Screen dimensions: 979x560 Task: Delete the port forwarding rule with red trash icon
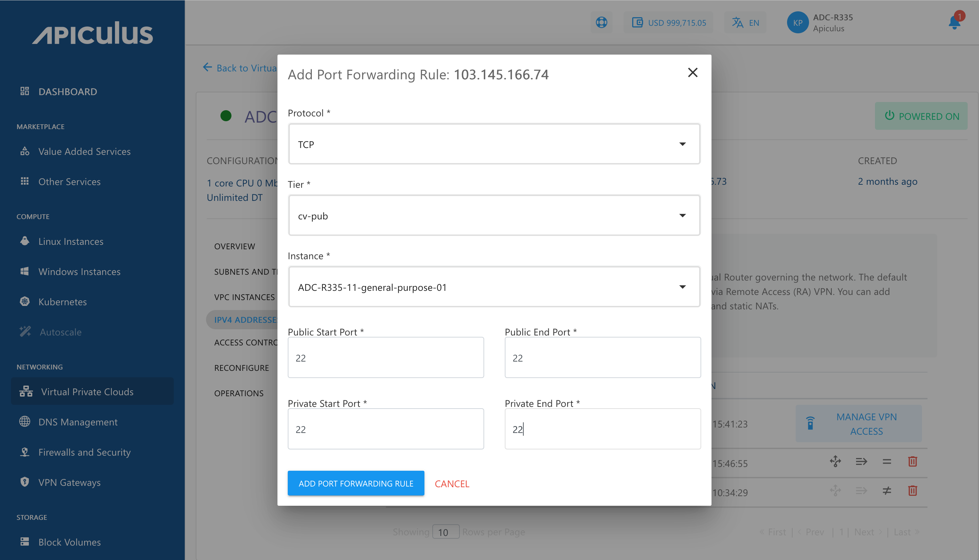click(913, 461)
